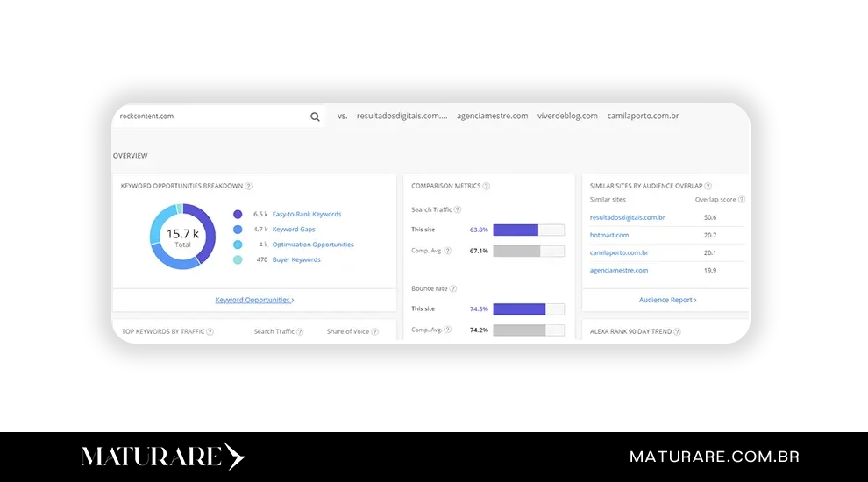
Task: Click help icon beside Keyword Opportunities Breakdown
Action: pyautogui.click(x=249, y=186)
